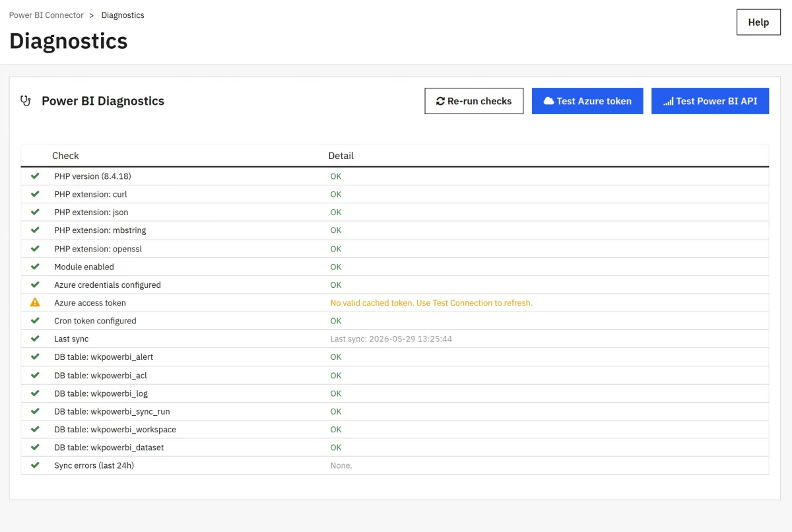Click the checkmark next to PHP extension: openssl
The height and width of the screenshot is (532, 792).
click(35, 249)
